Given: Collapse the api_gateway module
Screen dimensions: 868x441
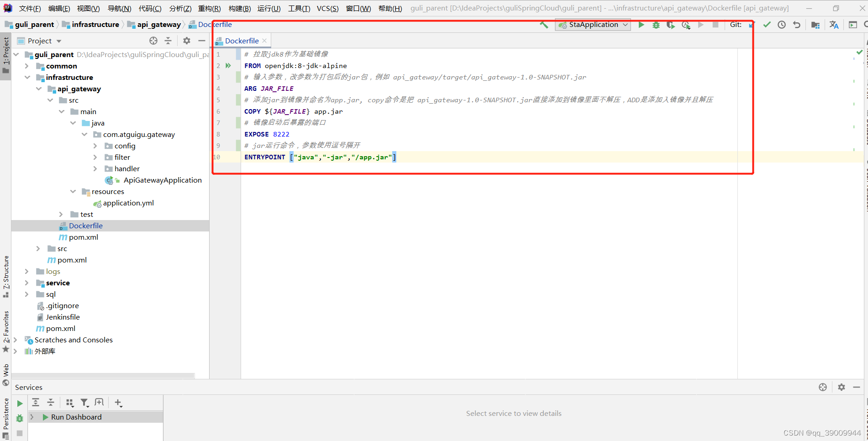Looking at the screenshot, I should [x=39, y=89].
